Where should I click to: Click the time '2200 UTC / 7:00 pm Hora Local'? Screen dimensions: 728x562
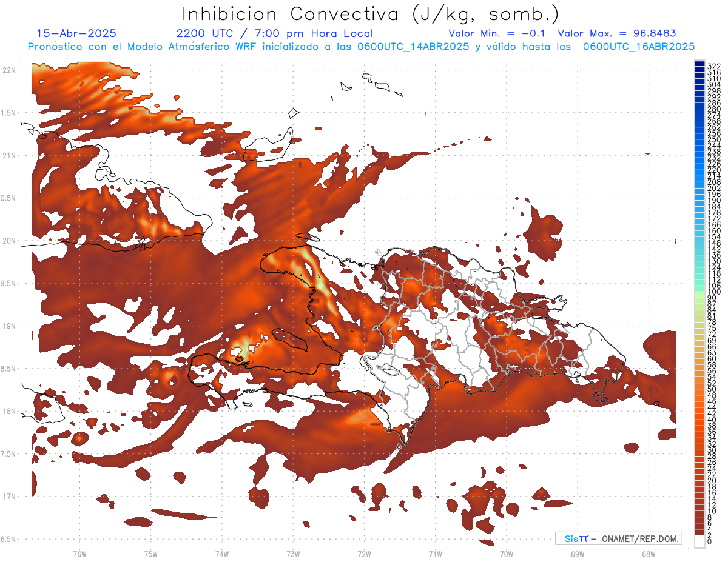(x=275, y=33)
